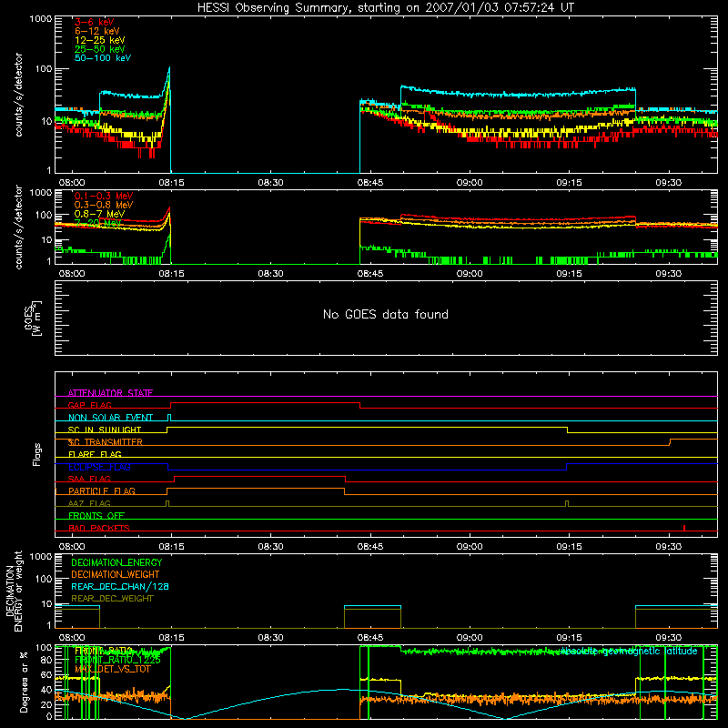Click the 'DECIMATION ENERGY or weight' axis label
The height and width of the screenshot is (728, 728).
[14, 591]
